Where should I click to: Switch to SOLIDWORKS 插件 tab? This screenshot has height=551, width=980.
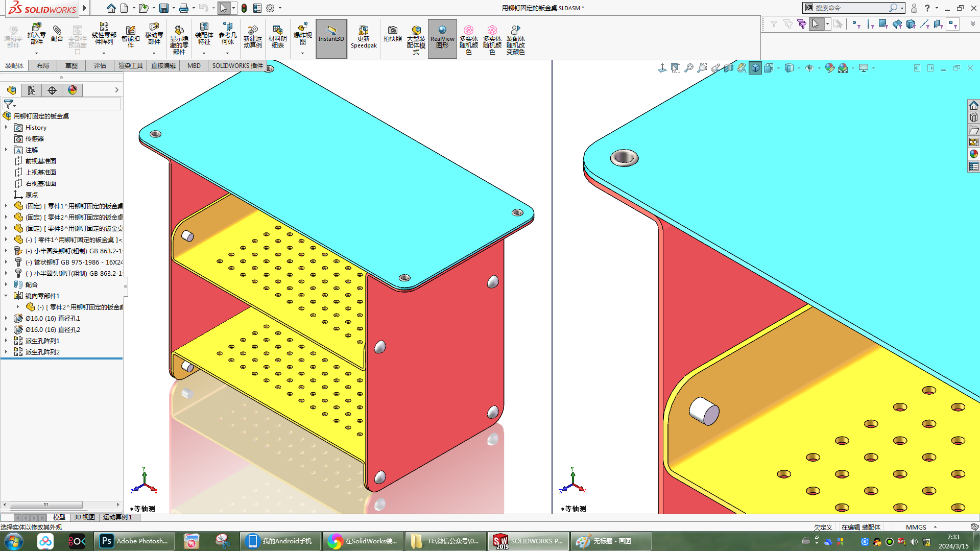click(237, 65)
